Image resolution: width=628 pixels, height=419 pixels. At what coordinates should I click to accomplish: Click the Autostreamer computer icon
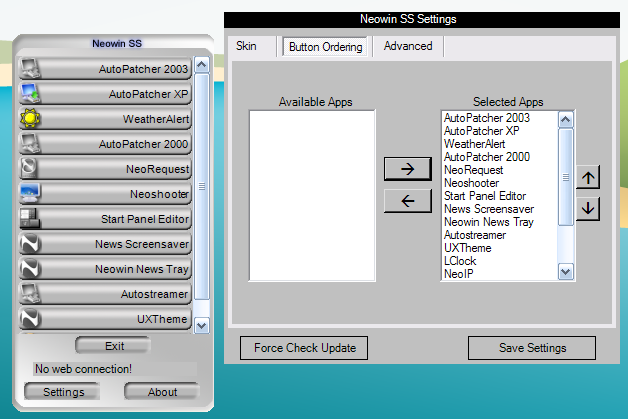point(30,294)
